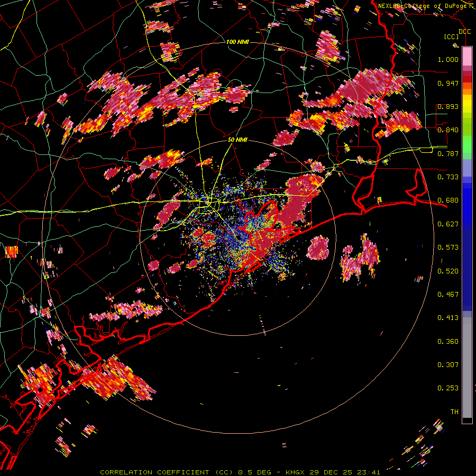Click the 0.413 value on the color scale
The image size is (476, 476).
(x=448, y=317)
